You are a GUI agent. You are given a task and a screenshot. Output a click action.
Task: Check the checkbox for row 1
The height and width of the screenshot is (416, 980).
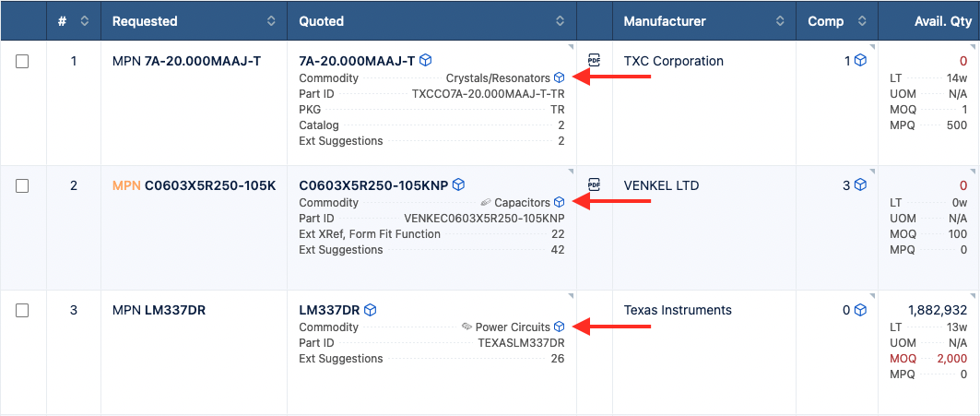(23, 62)
